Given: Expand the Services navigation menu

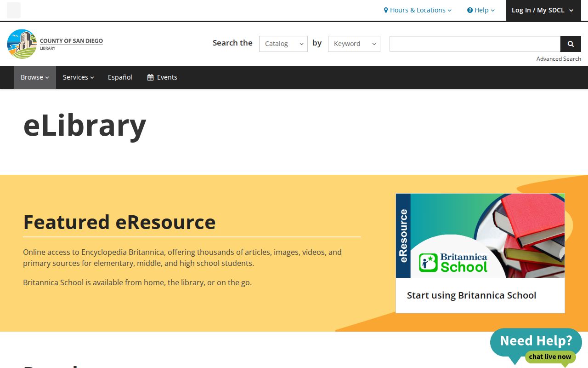Looking at the screenshot, I should click(x=79, y=77).
